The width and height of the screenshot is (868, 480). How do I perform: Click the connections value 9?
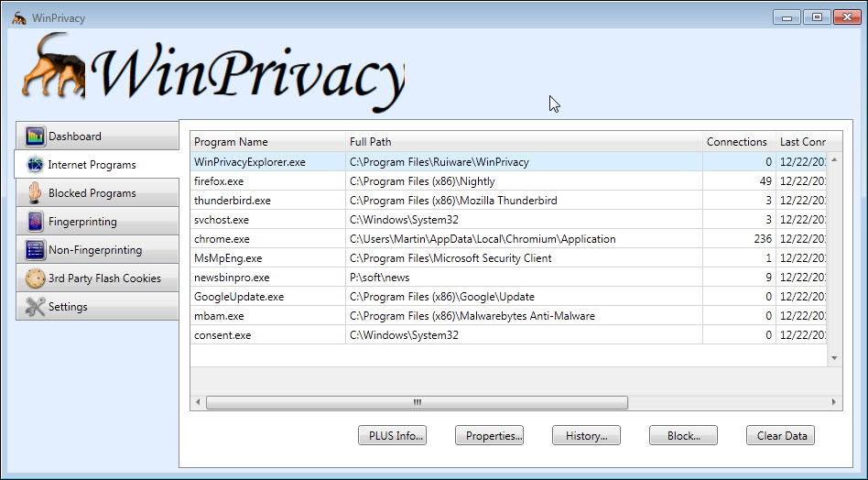[x=768, y=278]
